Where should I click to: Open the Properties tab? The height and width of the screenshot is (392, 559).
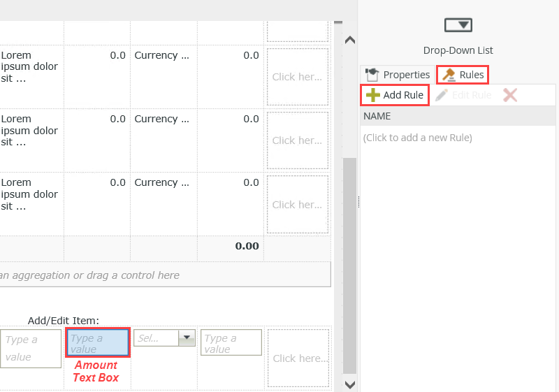point(398,75)
